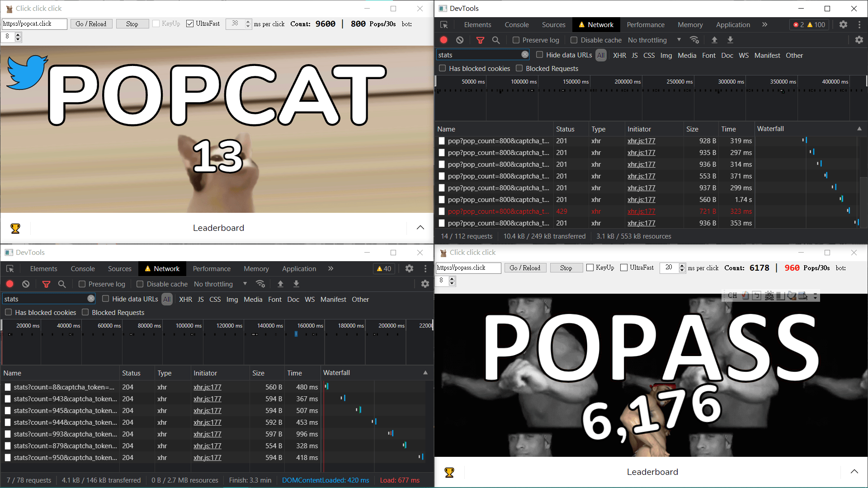Select the inspect element tool in bottom DevTools

point(10,269)
